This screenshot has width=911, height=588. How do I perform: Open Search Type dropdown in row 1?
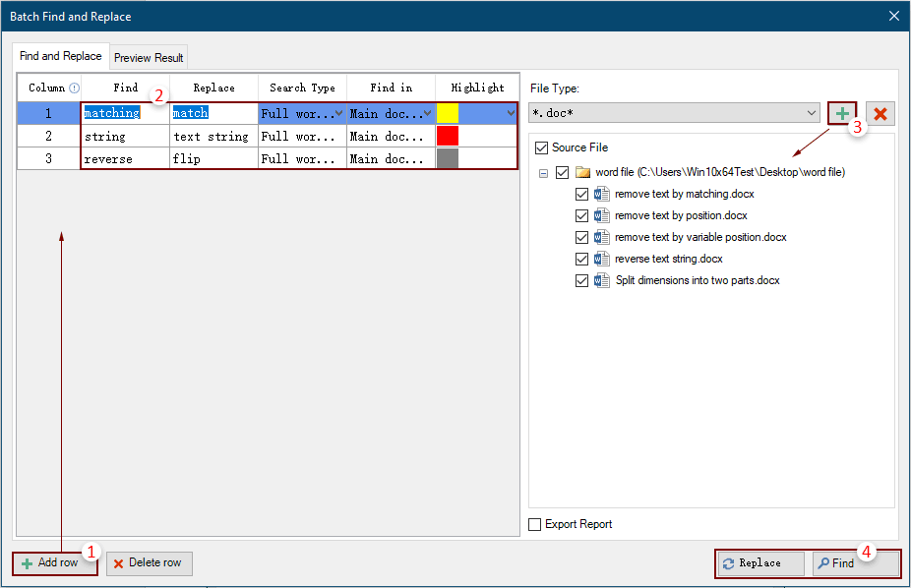tap(339, 113)
